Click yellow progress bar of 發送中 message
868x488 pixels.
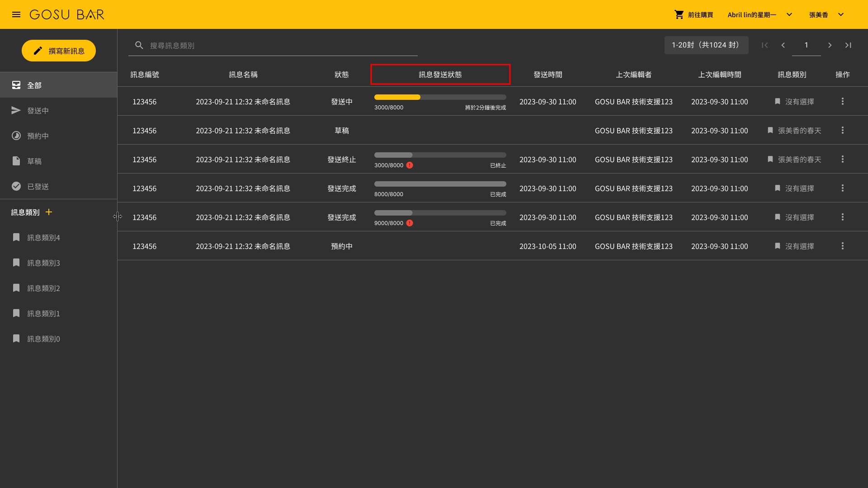click(440, 97)
